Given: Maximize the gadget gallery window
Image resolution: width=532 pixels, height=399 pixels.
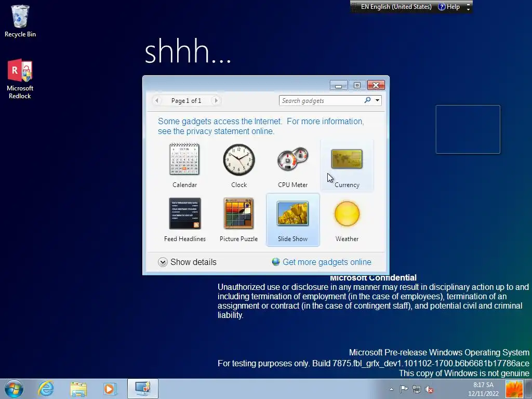Looking at the screenshot, I should [x=357, y=85].
